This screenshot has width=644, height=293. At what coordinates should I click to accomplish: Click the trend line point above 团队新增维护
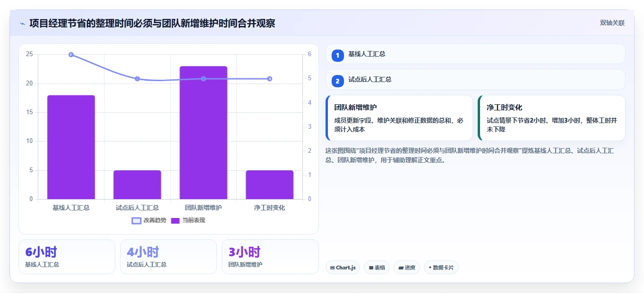203,79
